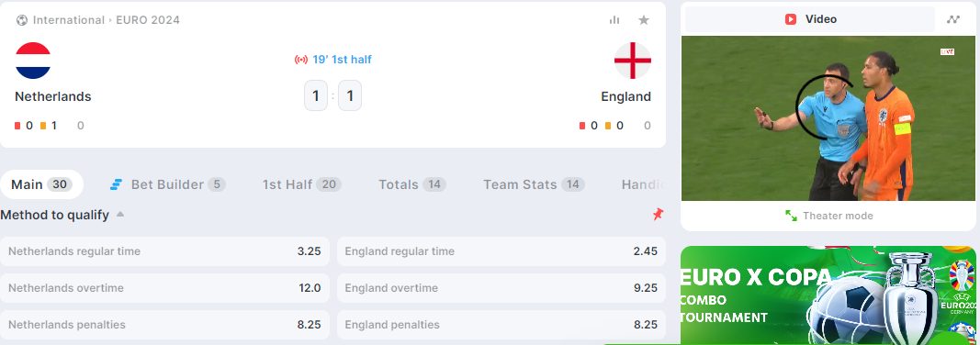Add match to favorites with star icon
The width and height of the screenshot is (980, 345).
click(x=644, y=20)
